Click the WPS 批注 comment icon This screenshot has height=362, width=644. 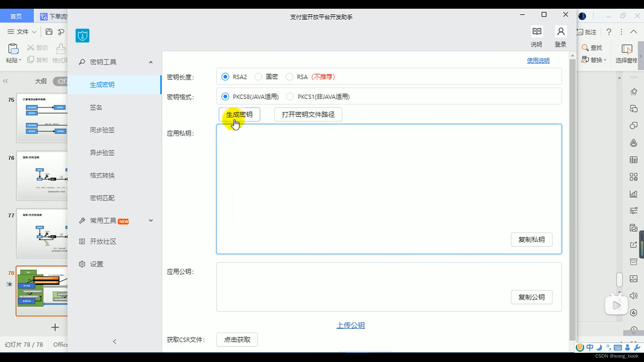pyautogui.click(x=580, y=32)
